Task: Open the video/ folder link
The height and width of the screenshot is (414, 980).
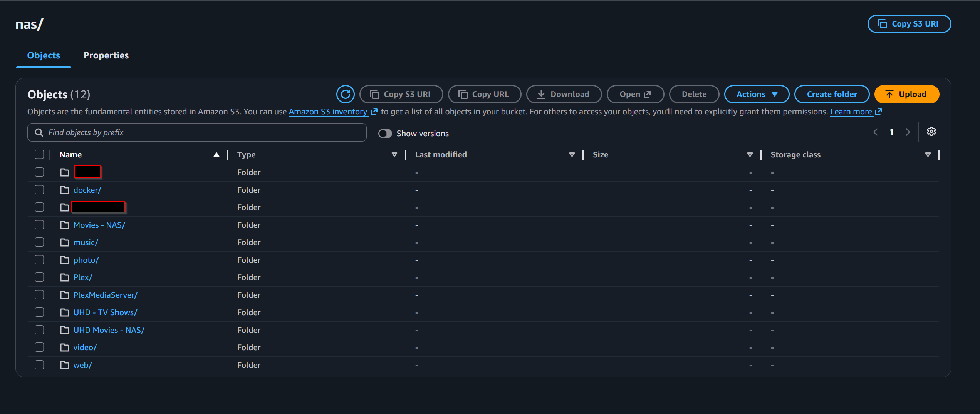Action: click(85, 347)
